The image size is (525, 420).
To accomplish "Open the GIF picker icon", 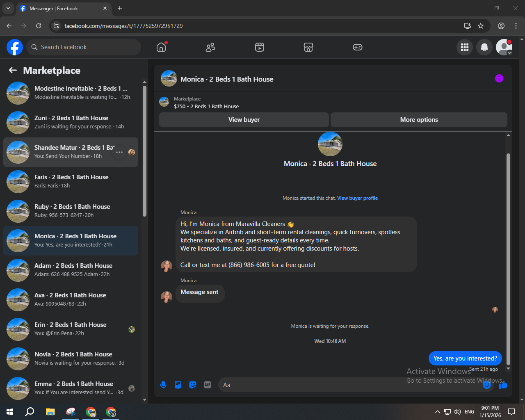I will (208, 385).
